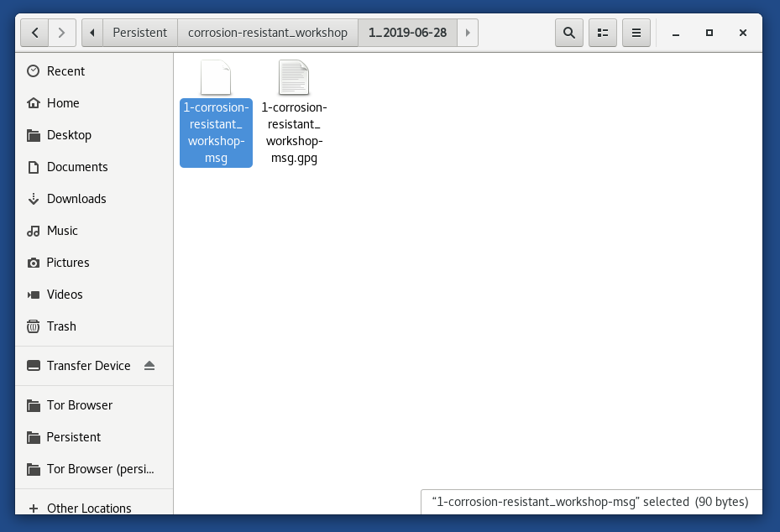Open Downloads in the sidebar
This screenshot has width=780, height=532.
coord(94,198)
